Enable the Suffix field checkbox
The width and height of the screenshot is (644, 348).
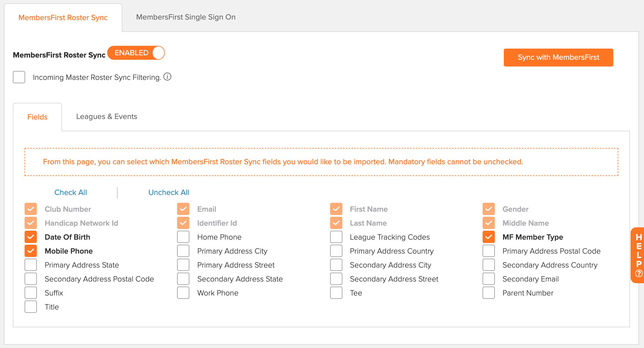[x=31, y=293]
